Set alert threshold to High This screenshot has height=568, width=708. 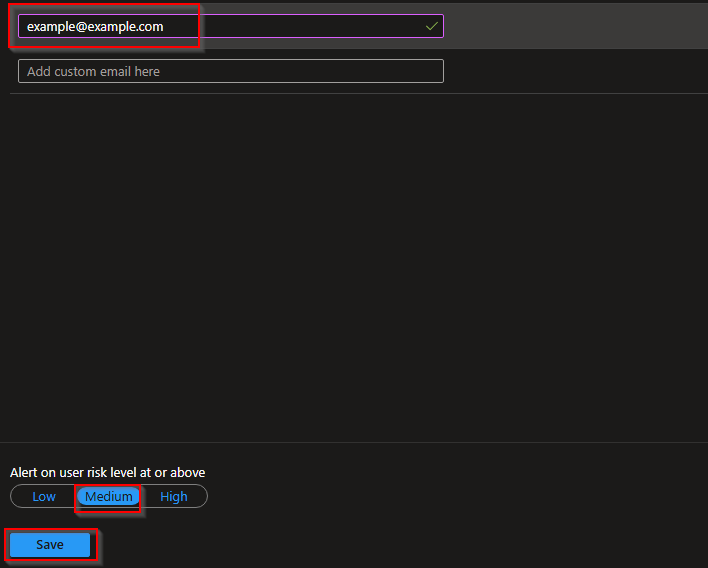click(174, 496)
